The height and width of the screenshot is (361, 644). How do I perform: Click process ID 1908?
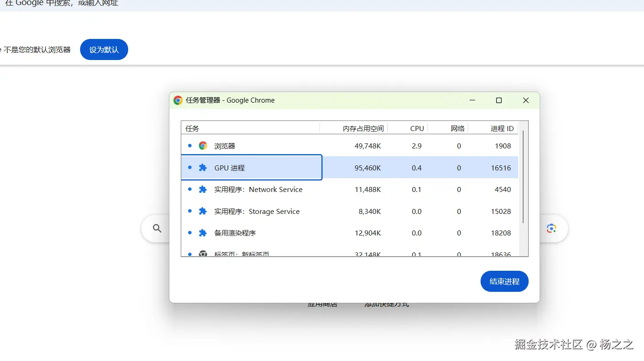tap(503, 146)
